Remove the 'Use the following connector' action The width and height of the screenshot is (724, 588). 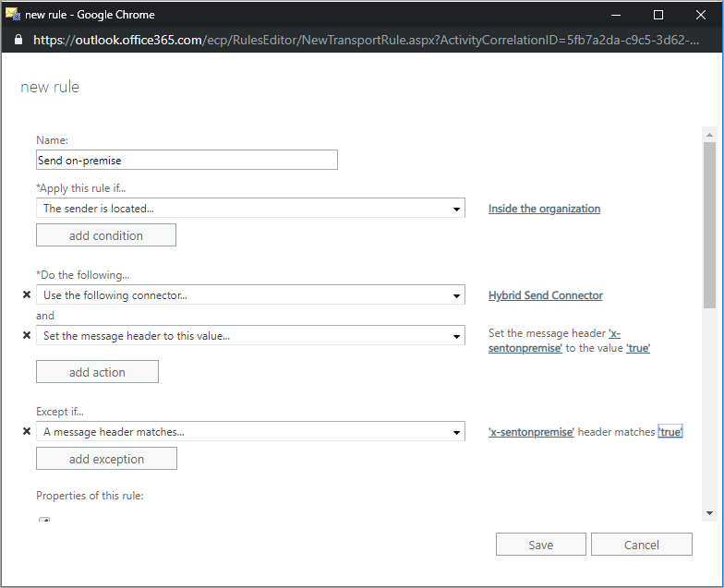[x=27, y=294]
